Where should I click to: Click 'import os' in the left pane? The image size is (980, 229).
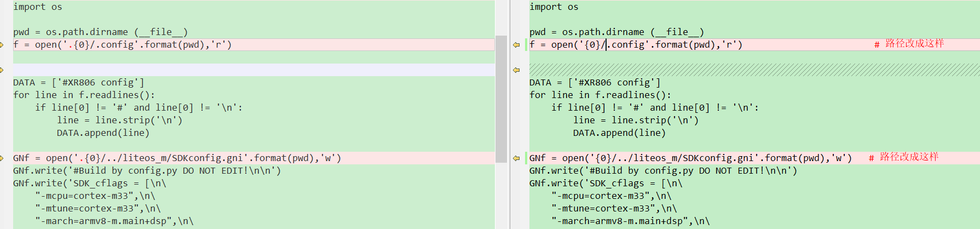[38, 7]
